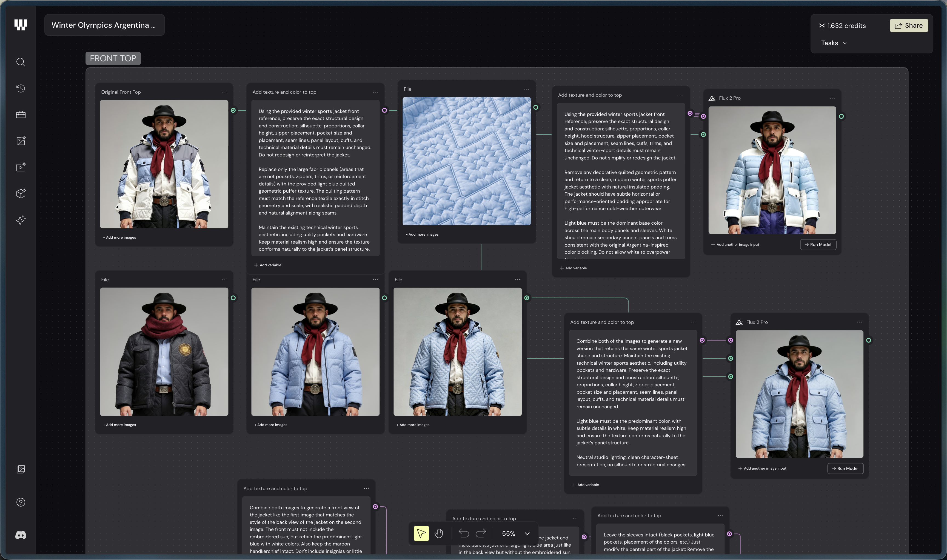
Task: Open the three-dot menu on Original Front Top node
Action: click(224, 92)
